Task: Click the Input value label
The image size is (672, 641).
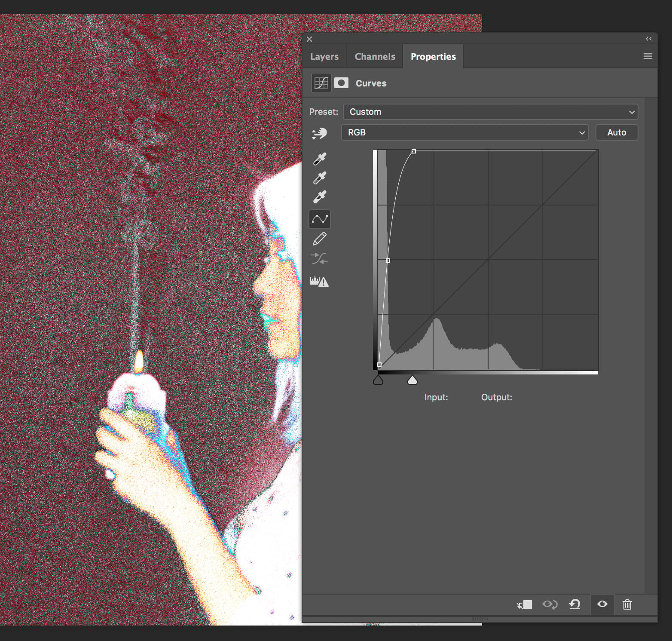Action: 436,397
